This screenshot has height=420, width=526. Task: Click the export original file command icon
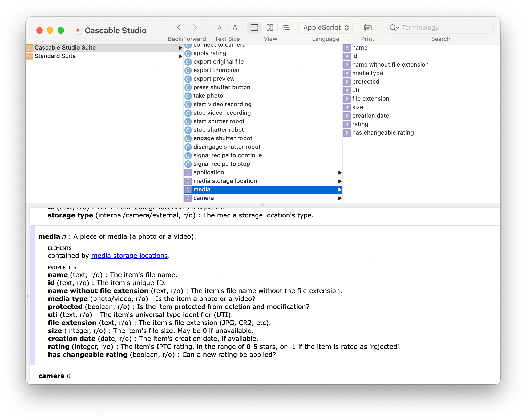point(188,62)
